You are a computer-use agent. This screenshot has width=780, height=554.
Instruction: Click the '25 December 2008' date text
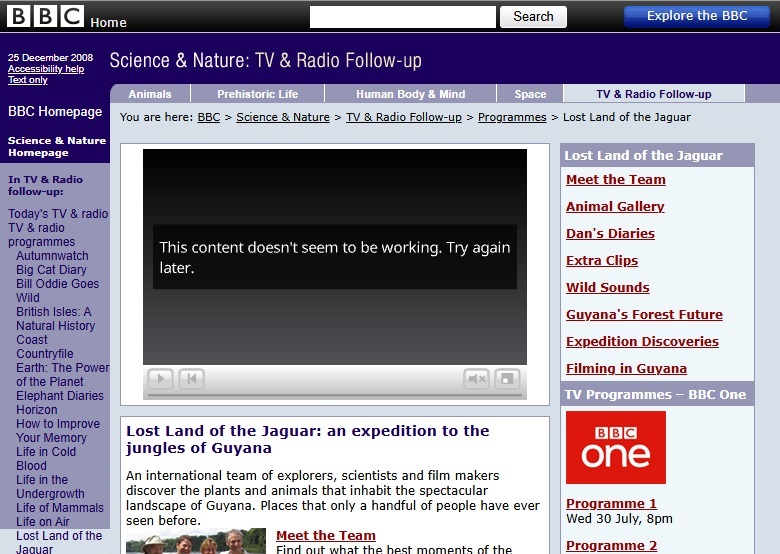pos(50,58)
